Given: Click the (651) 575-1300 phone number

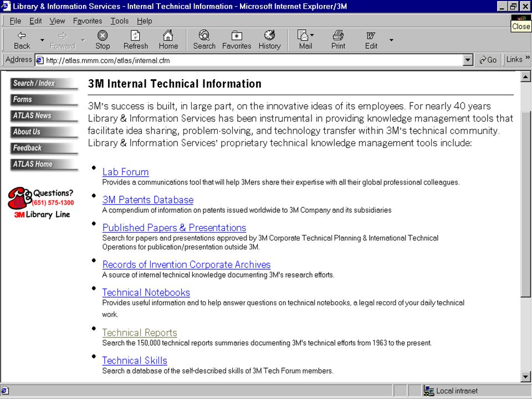Looking at the screenshot, I should (x=53, y=203).
